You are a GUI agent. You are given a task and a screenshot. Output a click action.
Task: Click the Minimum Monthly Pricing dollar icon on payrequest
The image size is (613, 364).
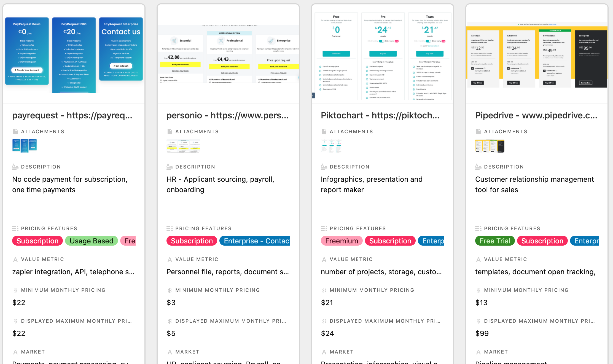pos(15,290)
